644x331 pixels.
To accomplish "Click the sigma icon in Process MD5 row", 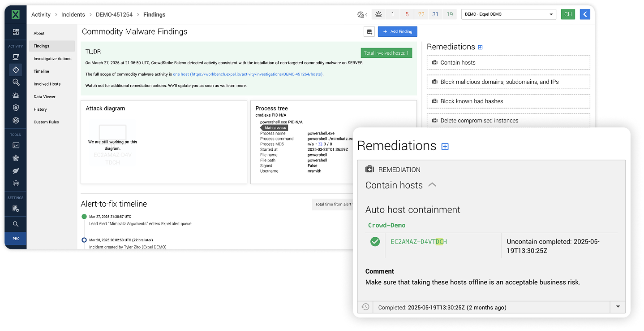I will tap(320, 144).
